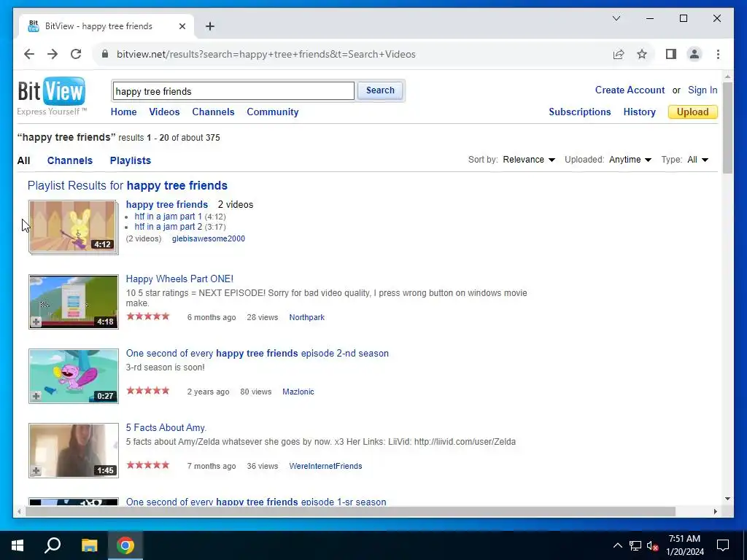The height and width of the screenshot is (560, 747).
Task: Click the network icon in the system tray
Action: [x=635, y=545]
